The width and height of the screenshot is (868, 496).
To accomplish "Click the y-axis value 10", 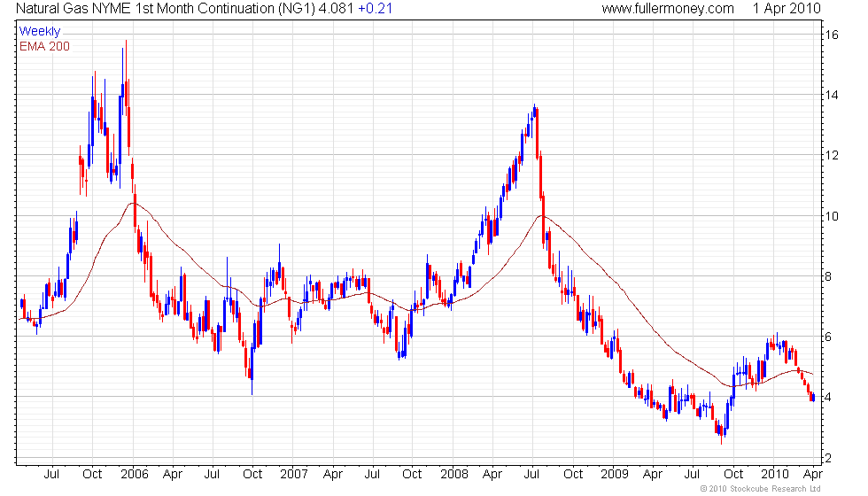I will click(x=832, y=216).
